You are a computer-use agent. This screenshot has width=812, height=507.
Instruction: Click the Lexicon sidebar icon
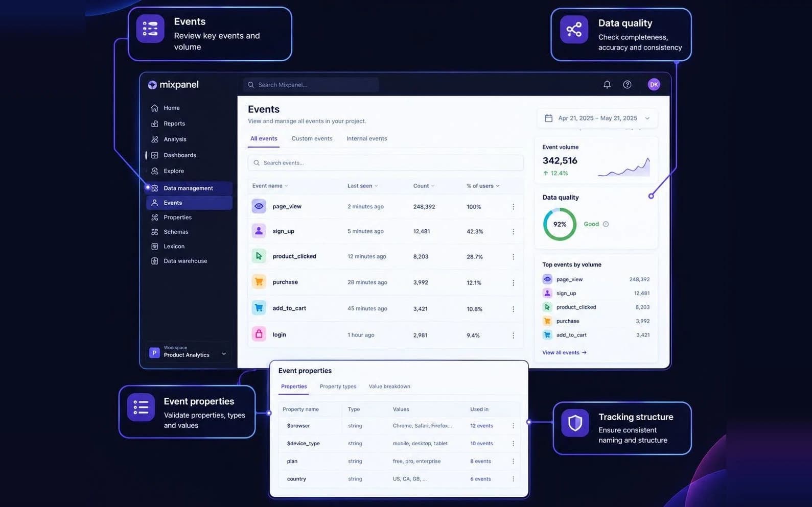(x=154, y=247)
